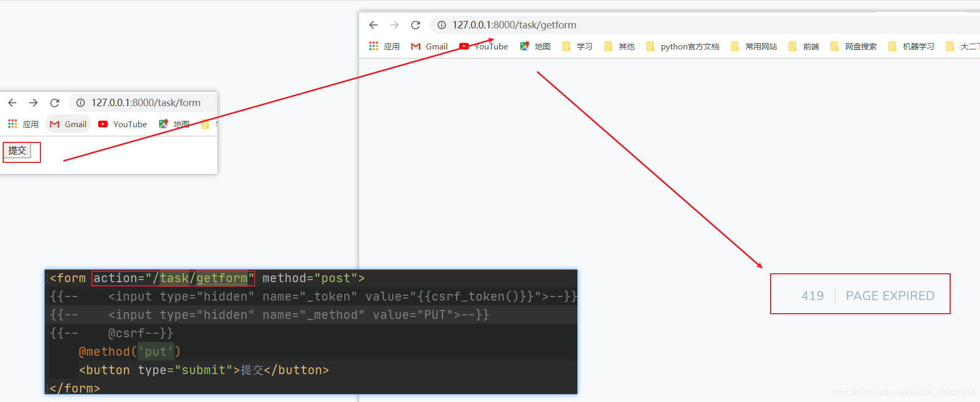980x402 pixels.
Task: Click the @method('put') directive line
Action: pos(130,352)
